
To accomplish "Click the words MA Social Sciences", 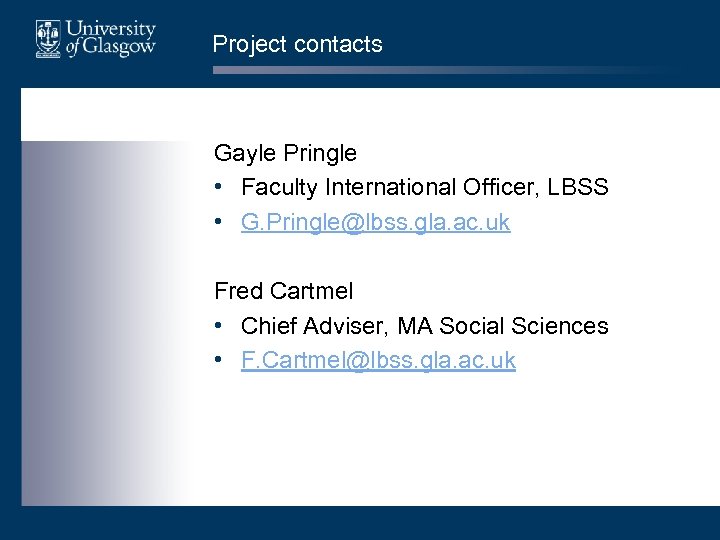I will click(x=503, y=325).
